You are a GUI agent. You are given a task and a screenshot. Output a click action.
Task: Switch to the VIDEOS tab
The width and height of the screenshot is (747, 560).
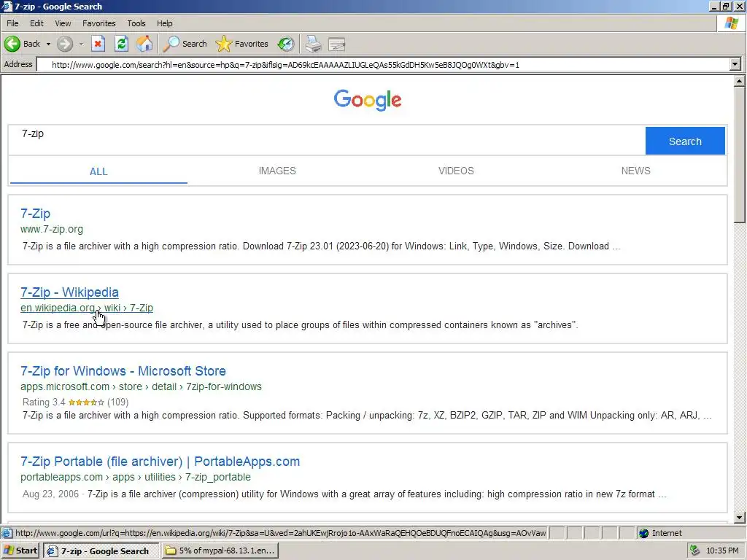[x=456, y=171]
